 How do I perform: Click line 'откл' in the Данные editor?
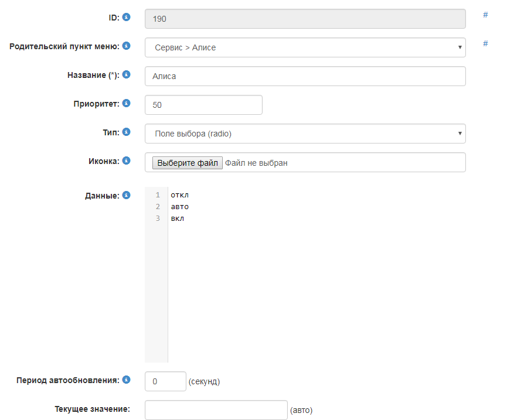[x=180, y=195]
